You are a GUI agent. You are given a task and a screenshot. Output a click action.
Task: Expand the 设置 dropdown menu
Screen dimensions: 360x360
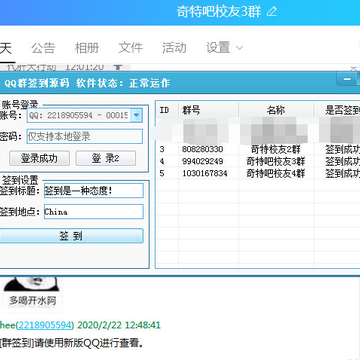tap(224, 48)
